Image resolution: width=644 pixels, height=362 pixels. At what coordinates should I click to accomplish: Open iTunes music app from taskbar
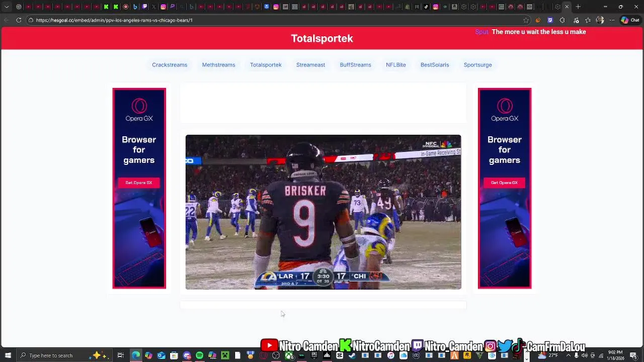[x=390, y=355]
